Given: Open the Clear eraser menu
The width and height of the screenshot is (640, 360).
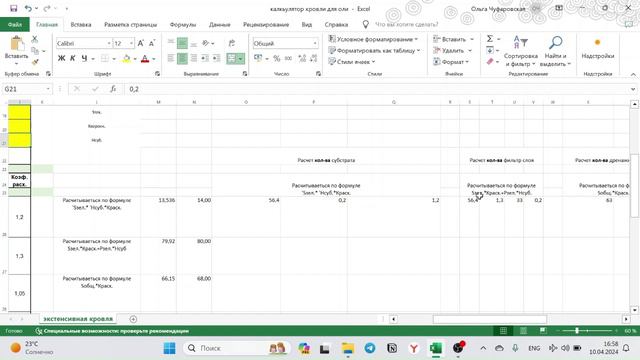Looking at the screenshot, I should [x=490, y=62].
